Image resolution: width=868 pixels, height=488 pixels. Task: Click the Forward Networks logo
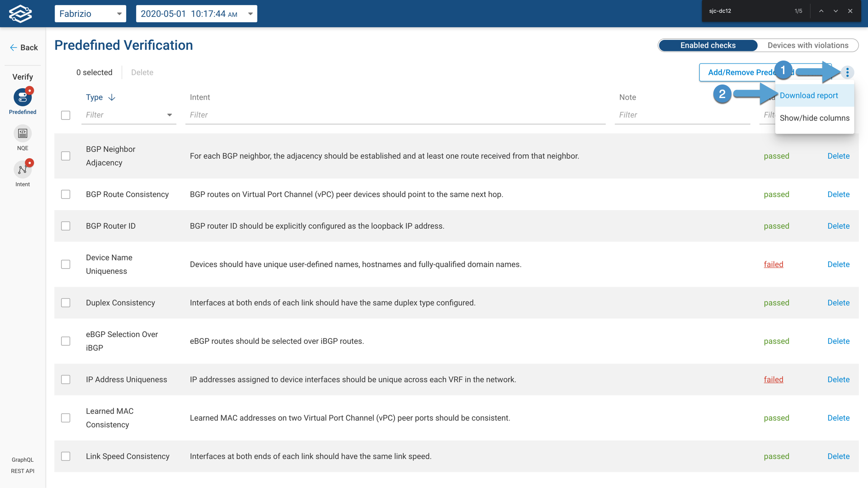click(20, 13)
